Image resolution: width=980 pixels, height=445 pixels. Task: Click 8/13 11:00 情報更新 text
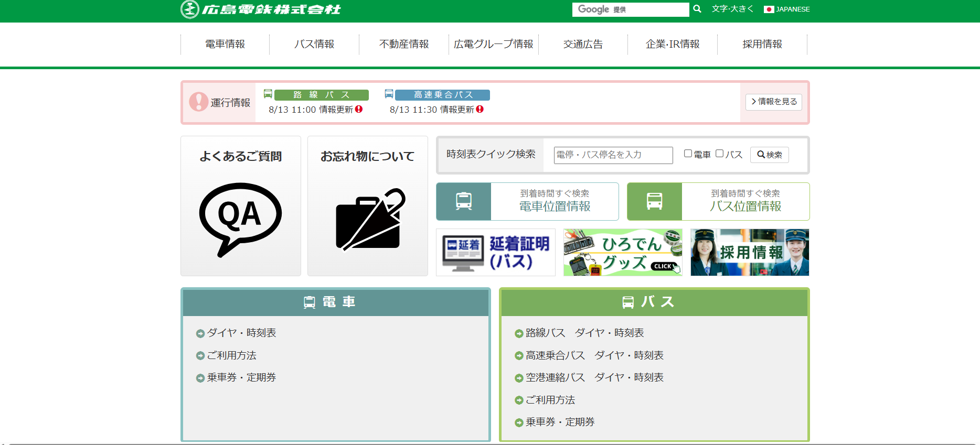click(311, 110)
